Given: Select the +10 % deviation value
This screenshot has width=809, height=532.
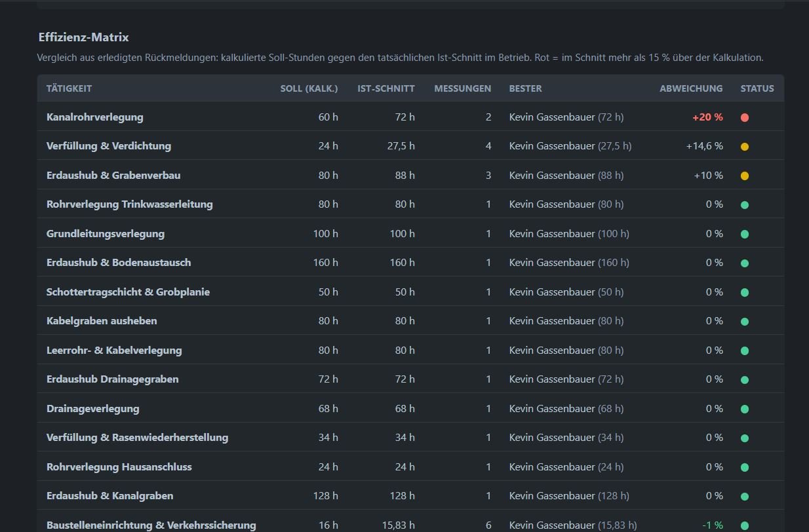Looking at the screenshot, I should (709, 176).
